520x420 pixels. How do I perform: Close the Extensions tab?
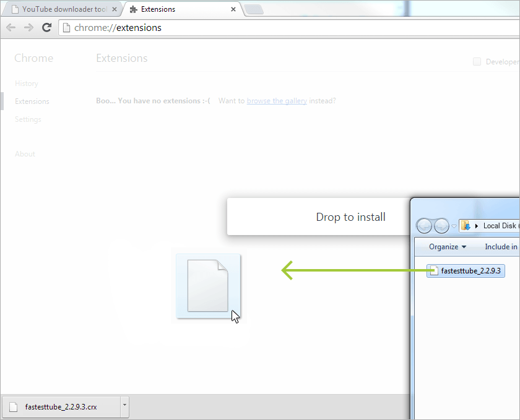[233, 9]
